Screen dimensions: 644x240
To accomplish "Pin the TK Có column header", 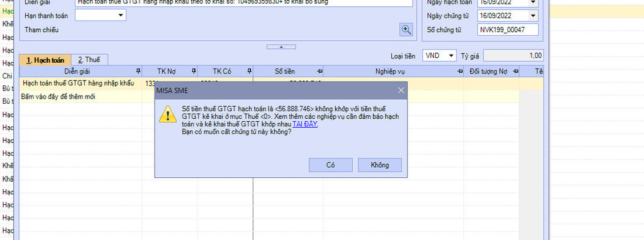I will [249, 72].
